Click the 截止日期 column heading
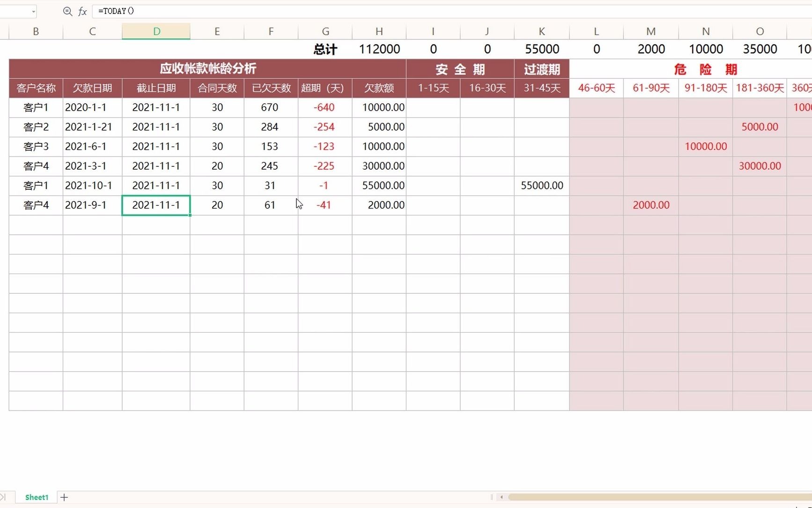This screenshot has height=508, width=812. 156,88
